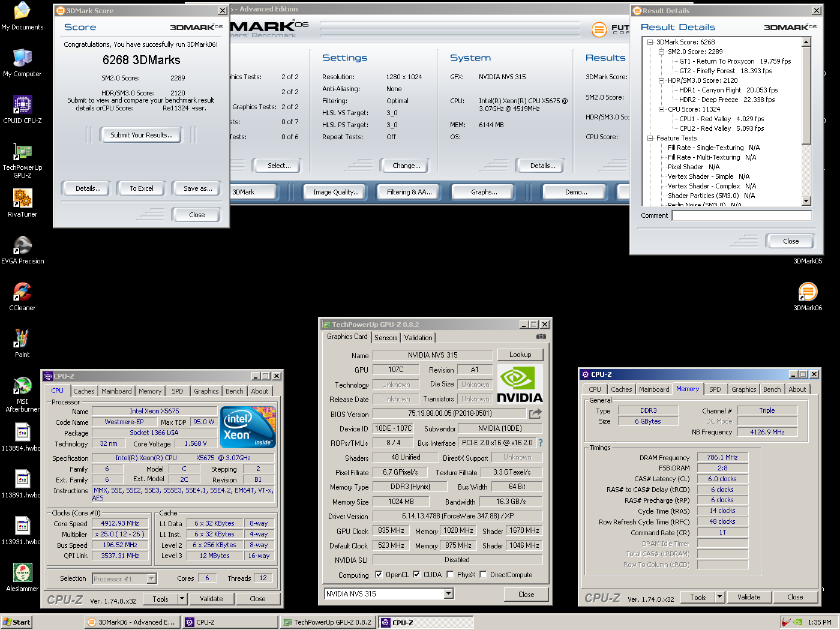The height and width of the screenshot is (630, 840).
Task: Open Bench tab in CPU-Z Memory window
Action: [x=772, y=389]
